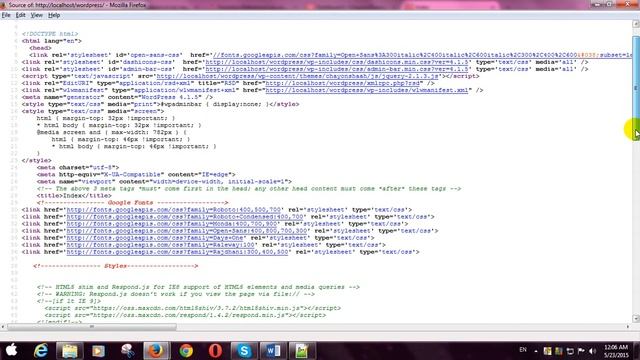640x360 pixels.
Task: Click the meta generator WordPress 4.1.5 line
Action: tap(118, 97)
